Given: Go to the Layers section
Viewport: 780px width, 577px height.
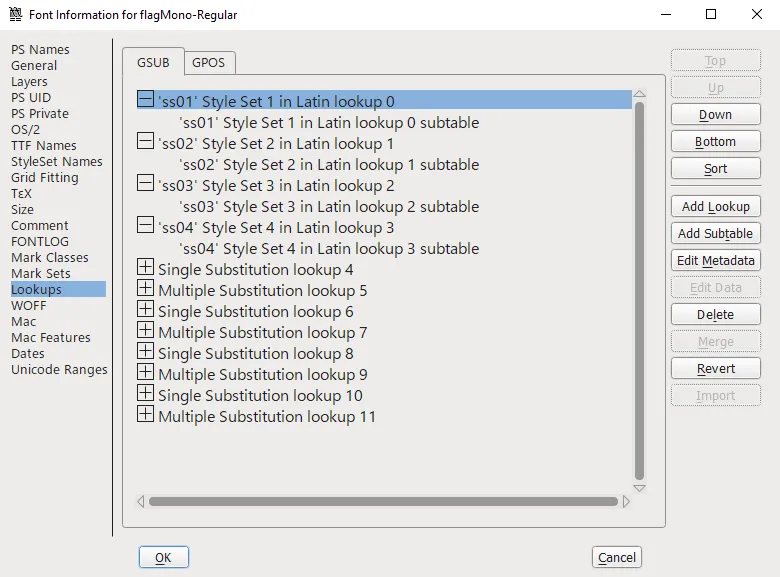Looking at the screenshot, I should (x=29, y=82).
